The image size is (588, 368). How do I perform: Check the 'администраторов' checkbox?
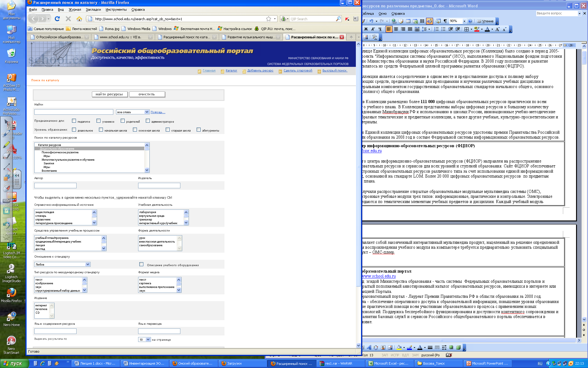[148, 121]
